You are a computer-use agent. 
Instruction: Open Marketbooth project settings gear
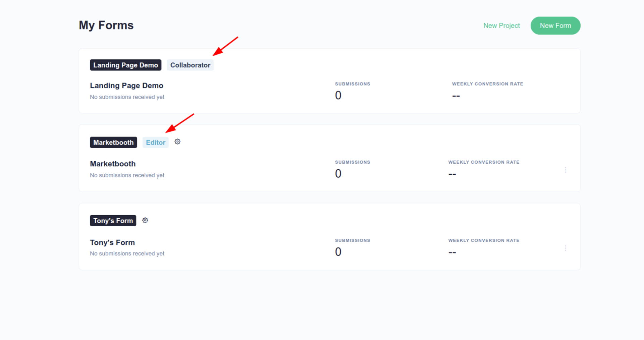(x=177, y=142)
